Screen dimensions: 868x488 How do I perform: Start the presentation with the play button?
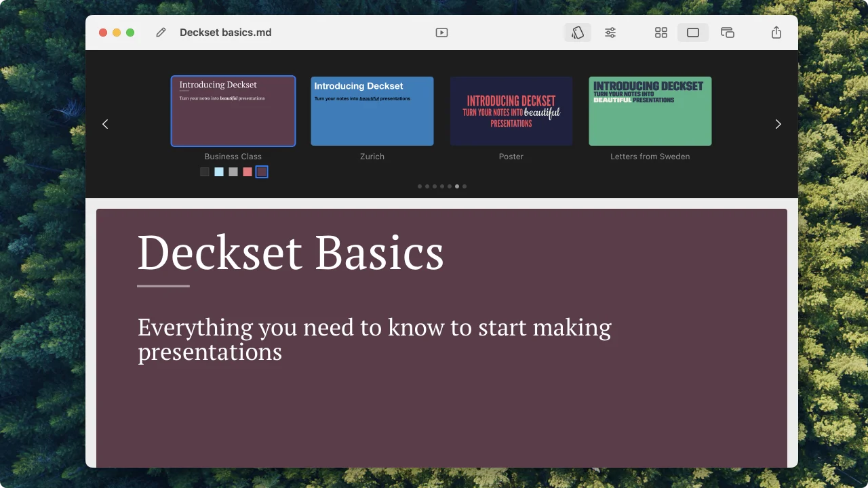click(x=441, y=33)
